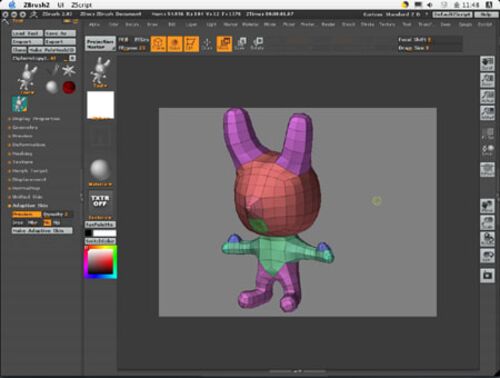Toggle the orange Preview button under Adaptive Skin
This screenshot has width=500, height=378.
pos(26,214)
